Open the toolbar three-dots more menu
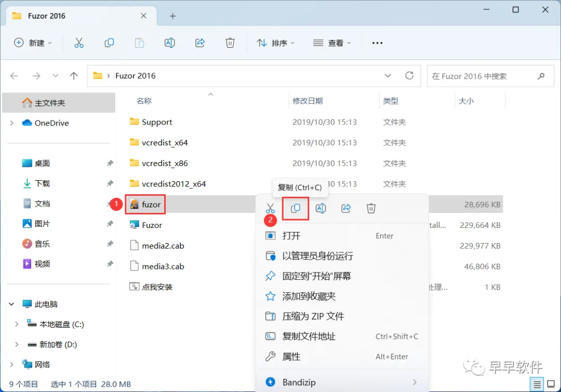The width and height of the screenshot is (561, 392). click(377, 43)
